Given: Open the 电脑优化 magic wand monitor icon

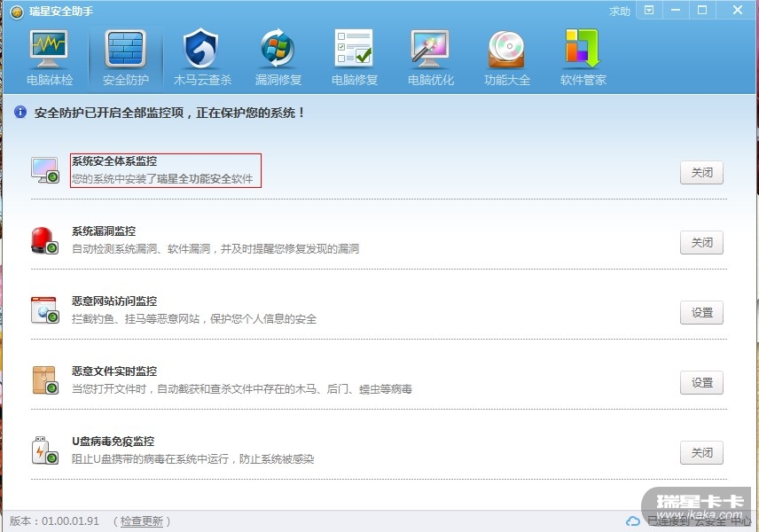Looking at the screenshot, I should click(x=430, y=49).
